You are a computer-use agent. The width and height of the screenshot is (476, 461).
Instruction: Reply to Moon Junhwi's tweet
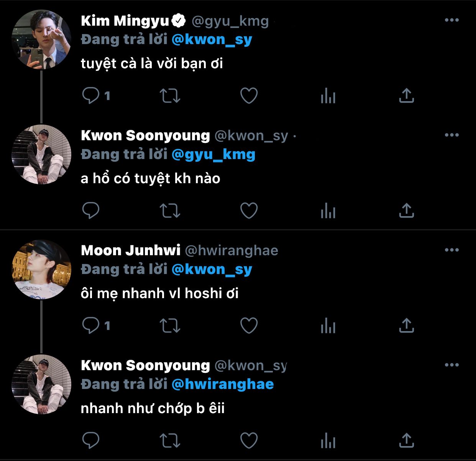[91, 325]
